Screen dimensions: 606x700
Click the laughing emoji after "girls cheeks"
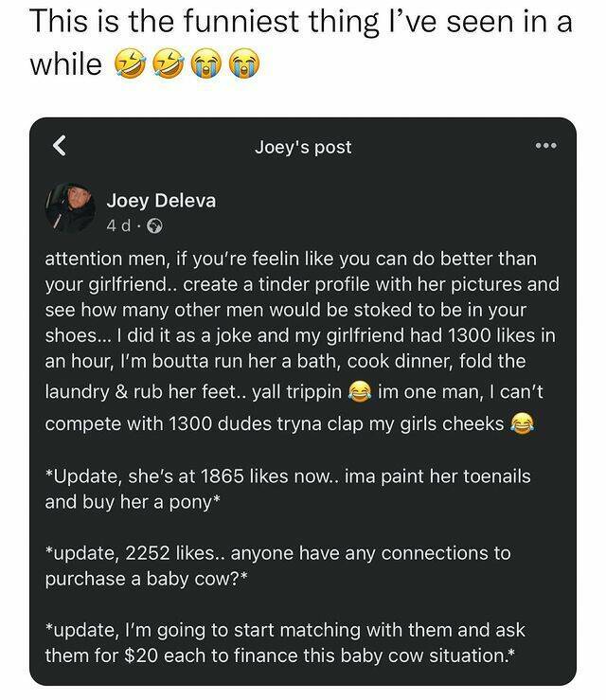click(x=523, y=422)
